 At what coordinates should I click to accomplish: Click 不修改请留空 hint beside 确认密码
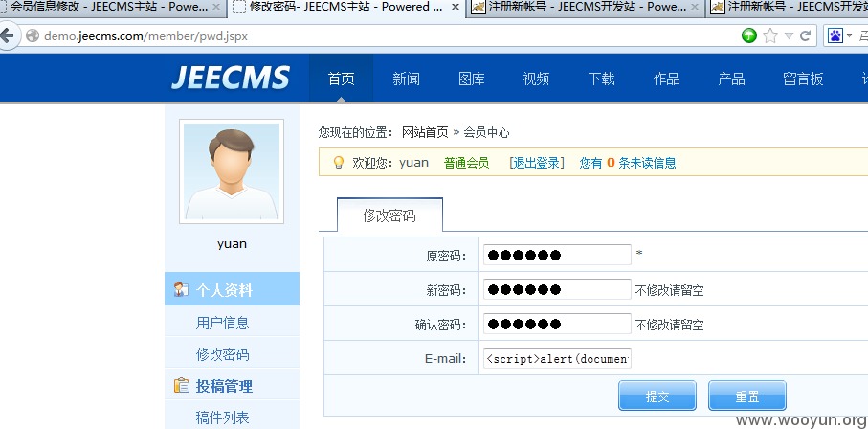click(669, 325)
